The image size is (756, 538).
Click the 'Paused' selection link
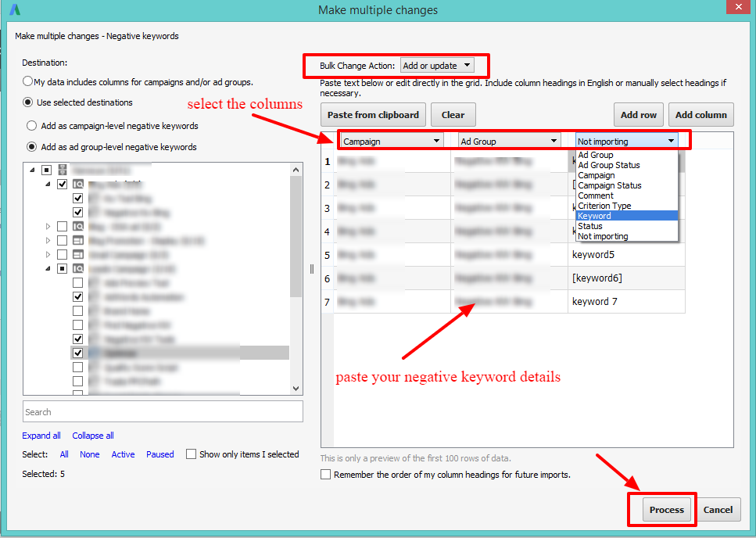click(x=160, y=454)
